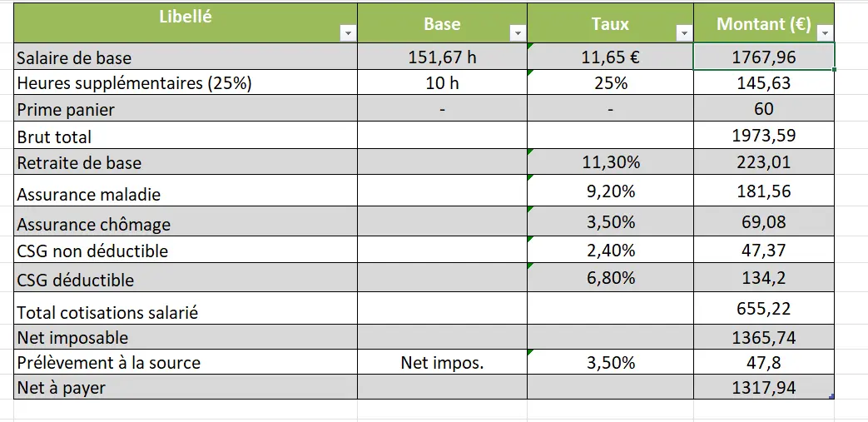Click the Net impos. base cell
This screenshot has width=868, height=422.
point(442,362)
